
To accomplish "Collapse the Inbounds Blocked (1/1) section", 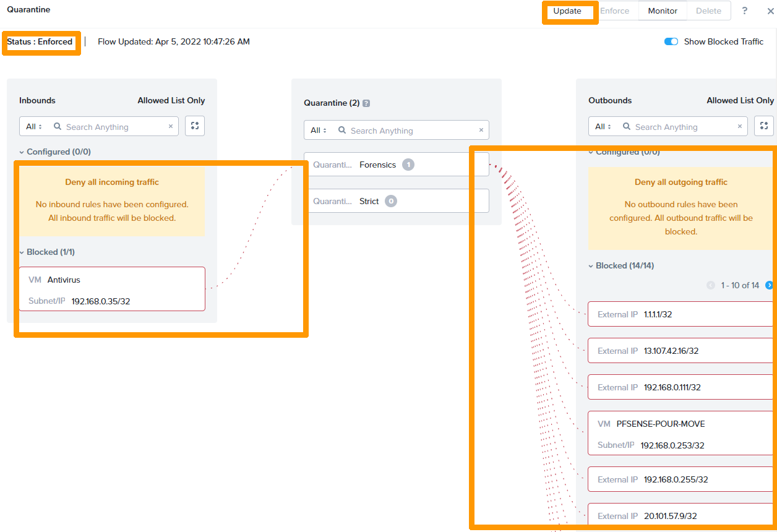I will [x=22, y=252].
